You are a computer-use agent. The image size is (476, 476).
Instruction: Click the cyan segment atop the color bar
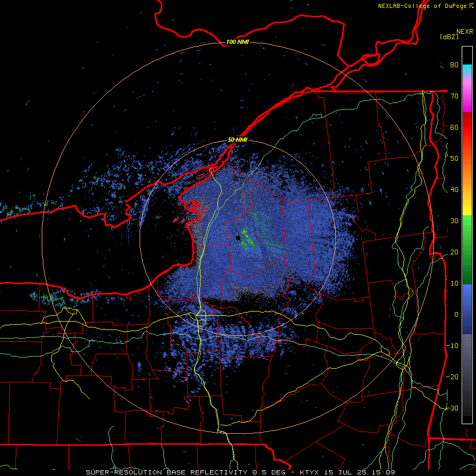(x=467, y=70)
